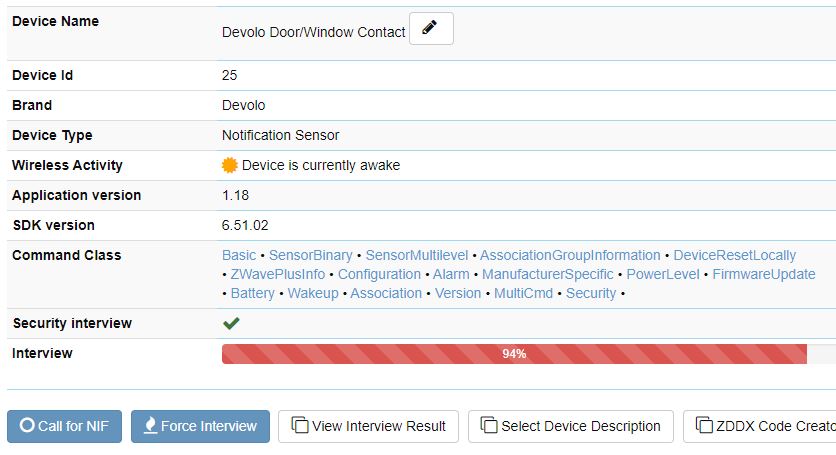
Task: Select the Brand value Devolo
Action: (x=243, y=105)
